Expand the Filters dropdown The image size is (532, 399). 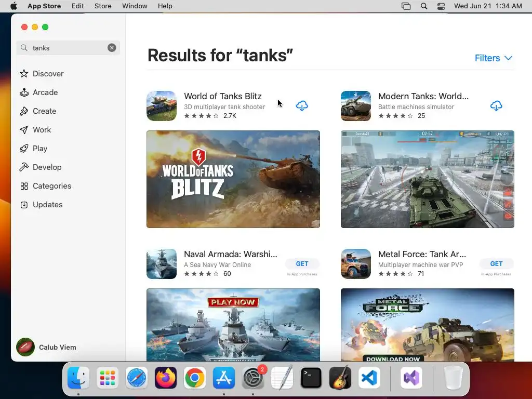[x=494, y=58]
